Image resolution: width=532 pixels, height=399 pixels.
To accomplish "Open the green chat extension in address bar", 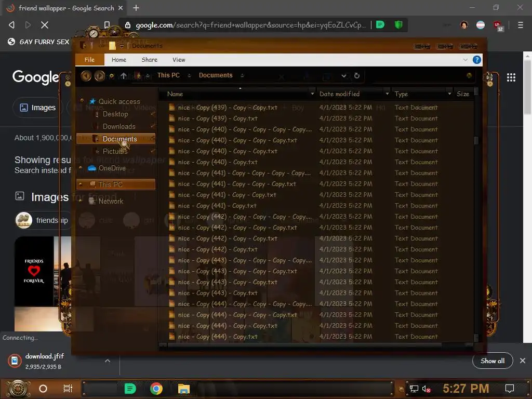I will [380, 25].
